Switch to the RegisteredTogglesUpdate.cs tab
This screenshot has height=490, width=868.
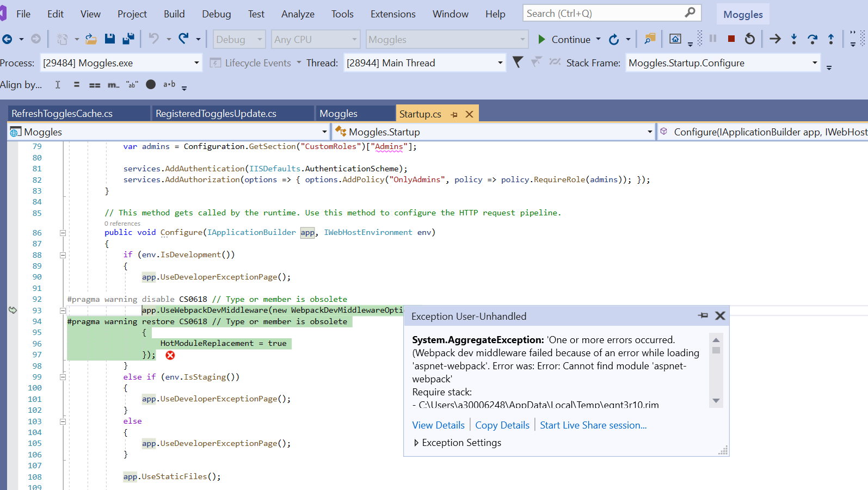(232, 113)
